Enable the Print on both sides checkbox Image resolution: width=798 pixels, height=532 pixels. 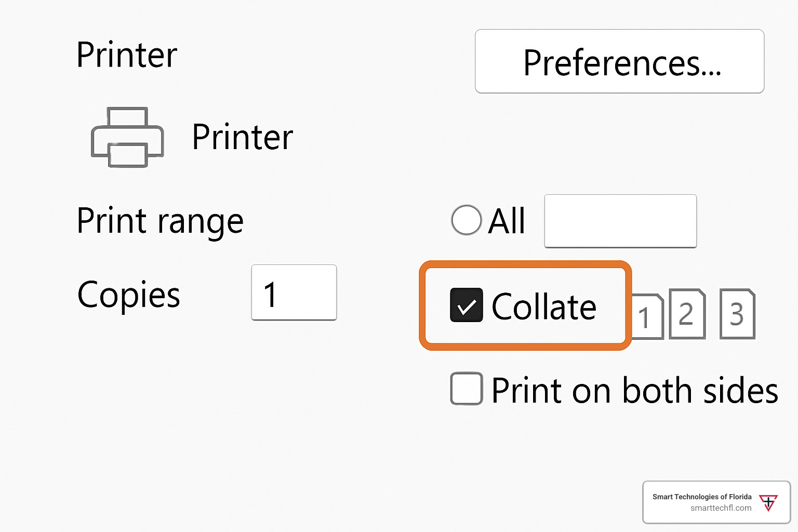[x=466, y=389]
